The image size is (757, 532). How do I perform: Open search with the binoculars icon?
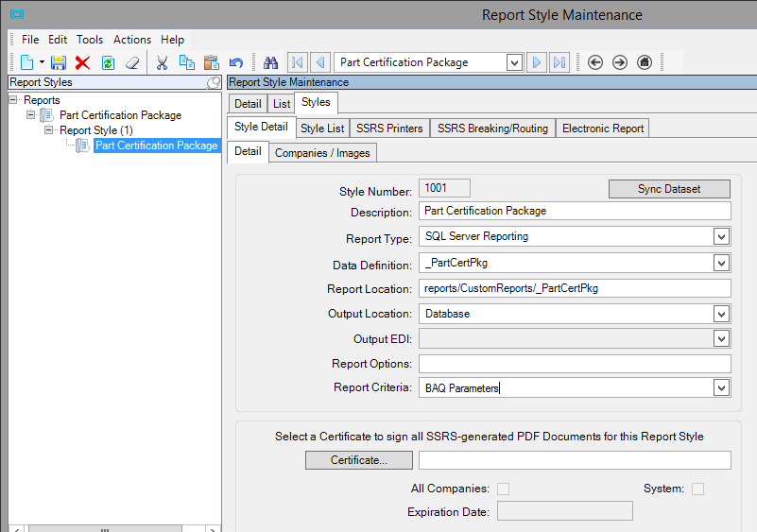point(270,62)
